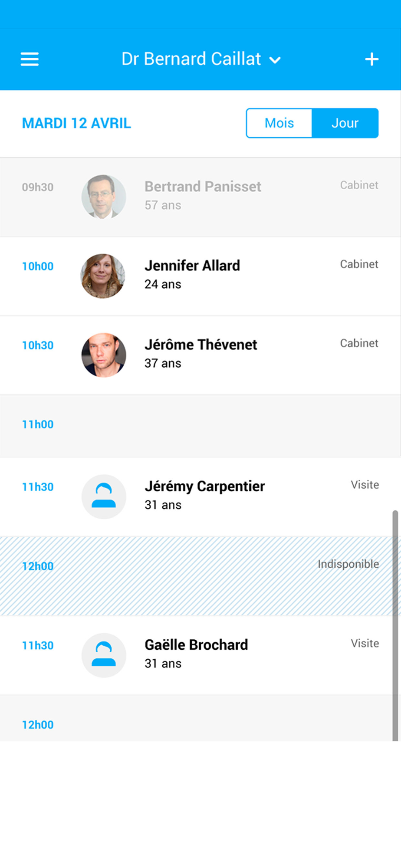Switch to Mois view

(x=279, y=123)
